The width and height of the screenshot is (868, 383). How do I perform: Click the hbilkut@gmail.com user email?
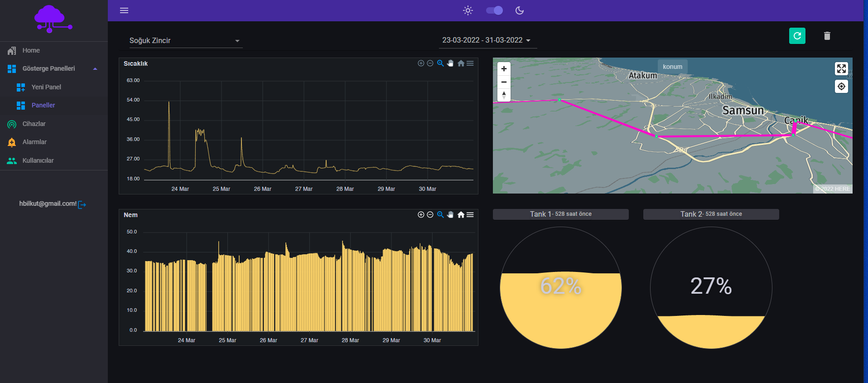pyautogui.click(x=48, y=204)
